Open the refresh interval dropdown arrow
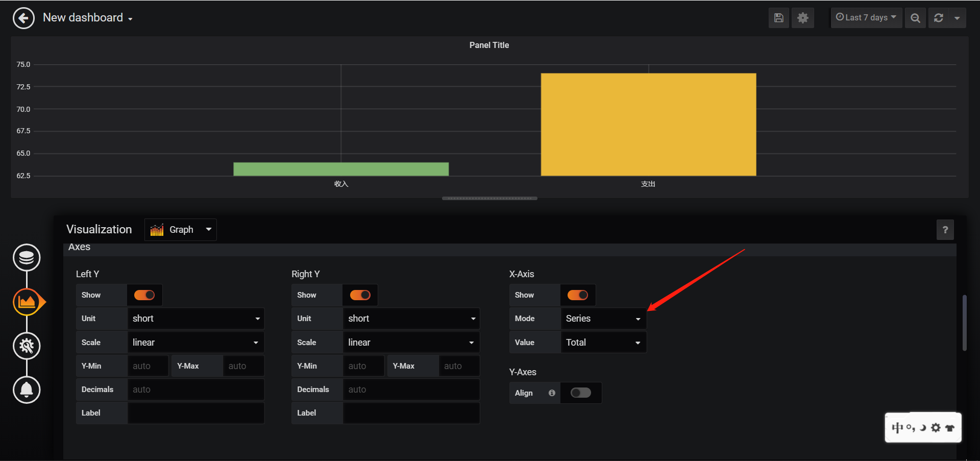 [x=957, y=18]
